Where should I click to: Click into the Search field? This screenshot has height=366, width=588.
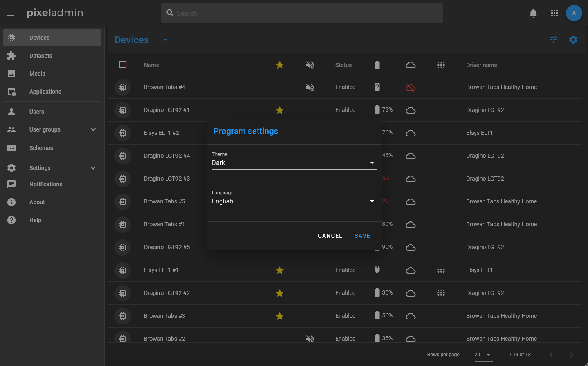pyautogui.click(x=302, y=13)
